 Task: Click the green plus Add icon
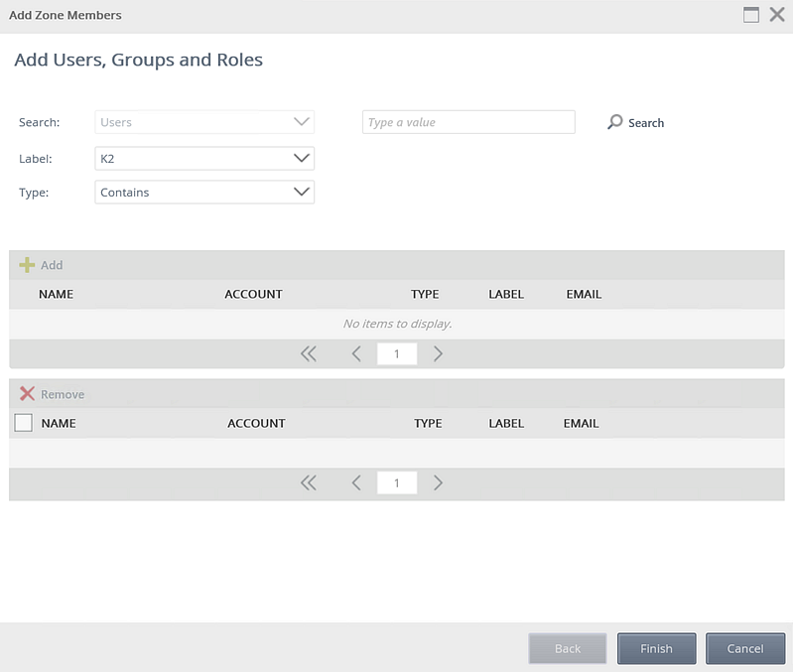click(27, 265)
